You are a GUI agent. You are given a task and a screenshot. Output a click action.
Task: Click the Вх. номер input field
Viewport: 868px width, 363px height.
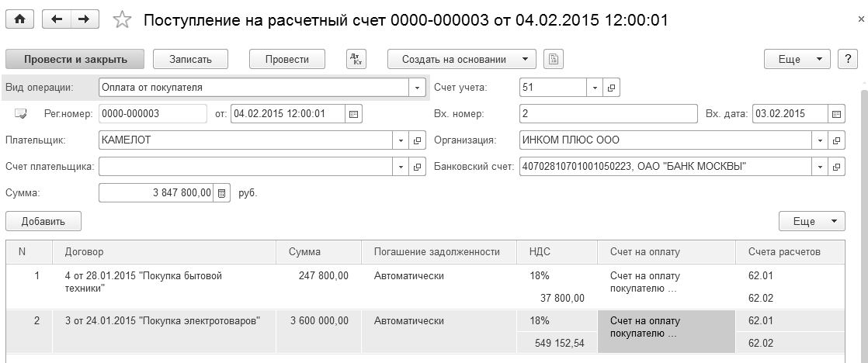(x=608, y=114)
